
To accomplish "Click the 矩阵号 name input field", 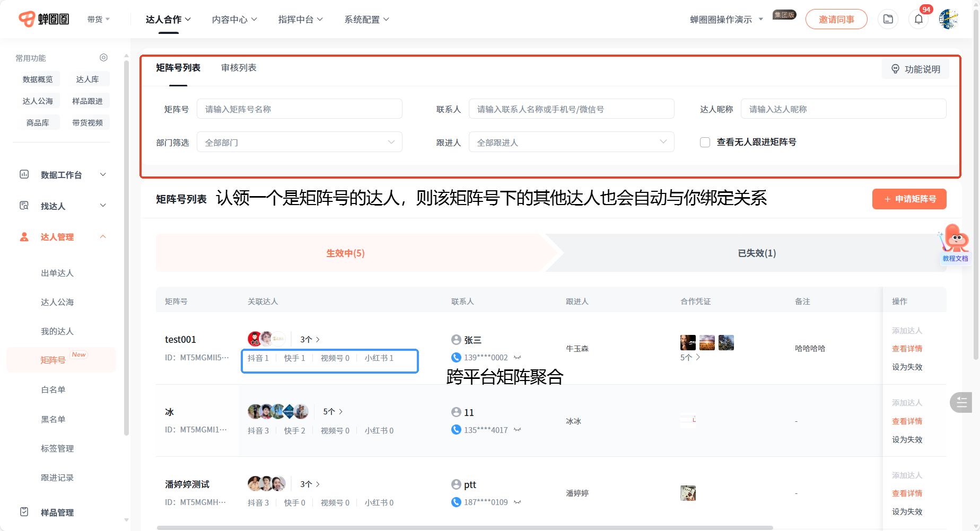I will pyautogui.click(x=299, y=109).
